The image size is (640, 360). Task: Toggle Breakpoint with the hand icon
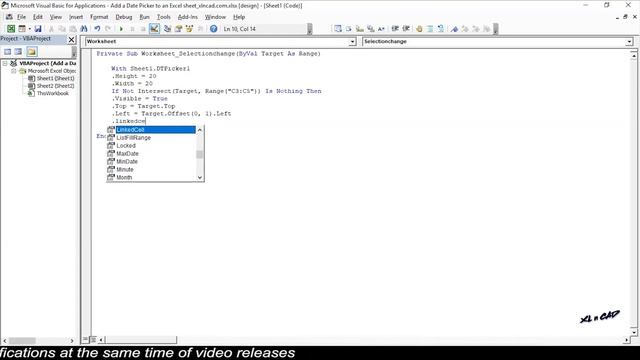(419, 29)
